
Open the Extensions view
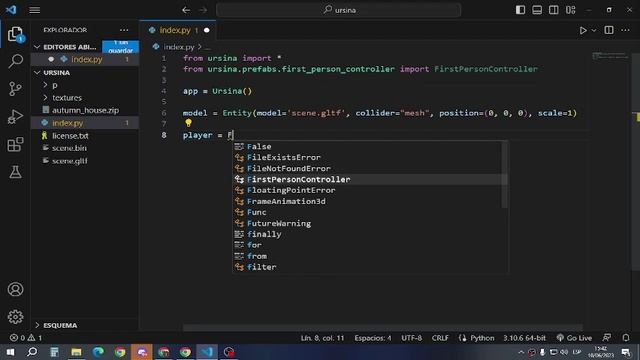(16, 144)
